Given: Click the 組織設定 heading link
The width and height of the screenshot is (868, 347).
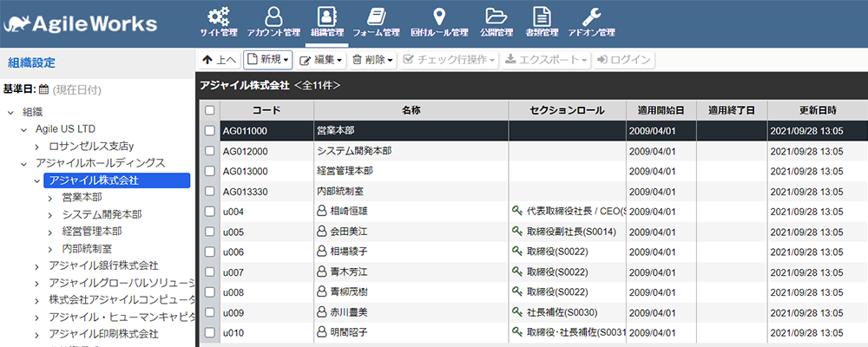Looking at the screenshot, I should tap(31, 62).
